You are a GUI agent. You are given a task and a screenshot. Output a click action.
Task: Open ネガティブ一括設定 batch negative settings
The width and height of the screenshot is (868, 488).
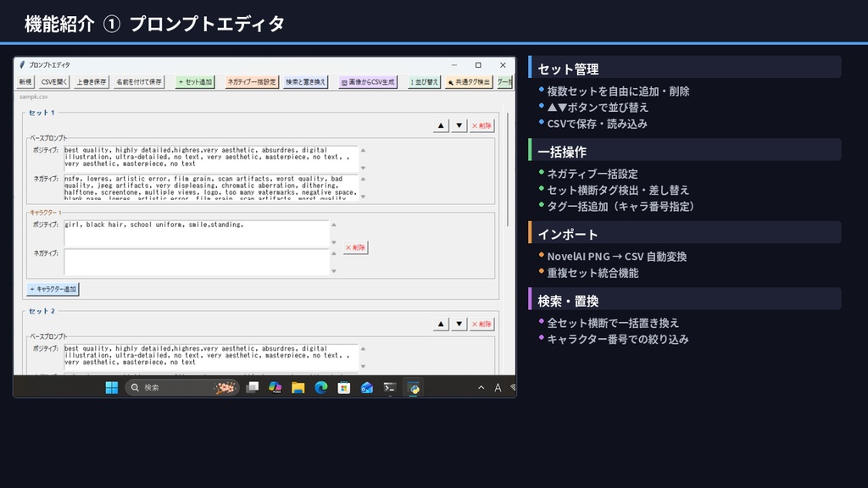[x=251, y=82]
